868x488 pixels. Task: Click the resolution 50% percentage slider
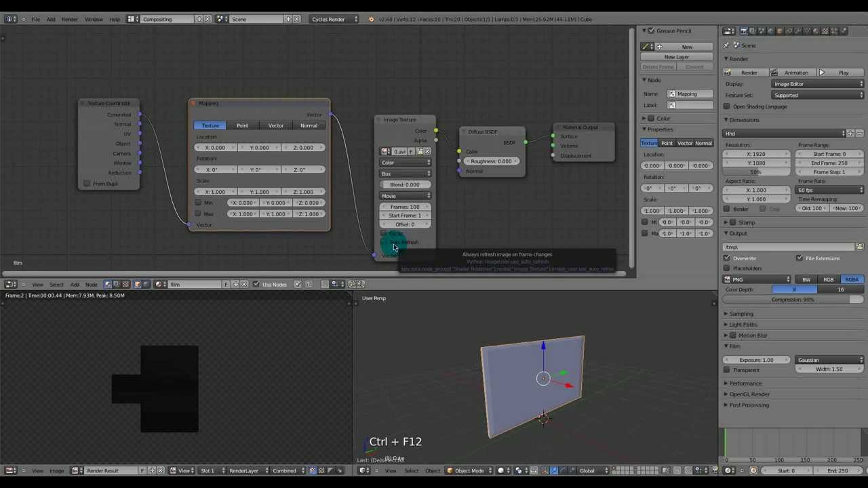pyautogui.click(x=756, y=172)
